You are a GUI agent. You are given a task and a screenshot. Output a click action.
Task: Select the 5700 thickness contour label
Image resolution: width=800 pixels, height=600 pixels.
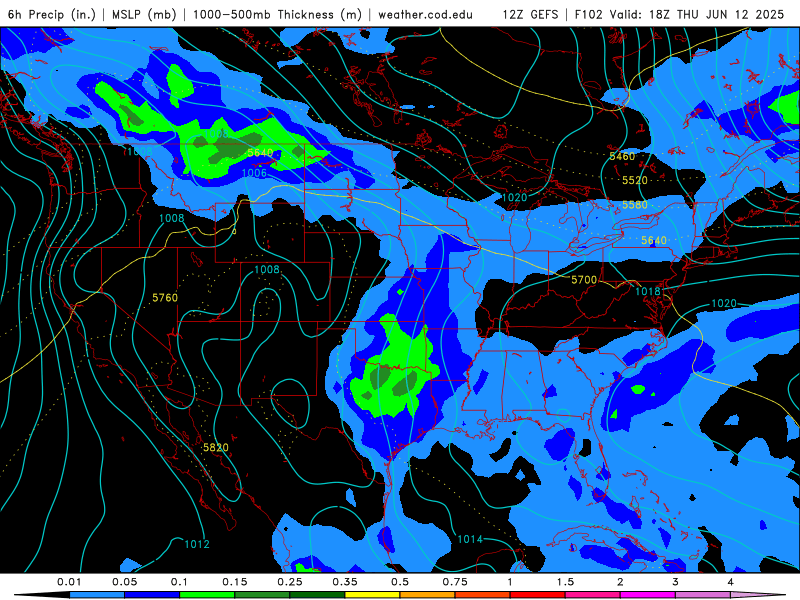(584, 280)
